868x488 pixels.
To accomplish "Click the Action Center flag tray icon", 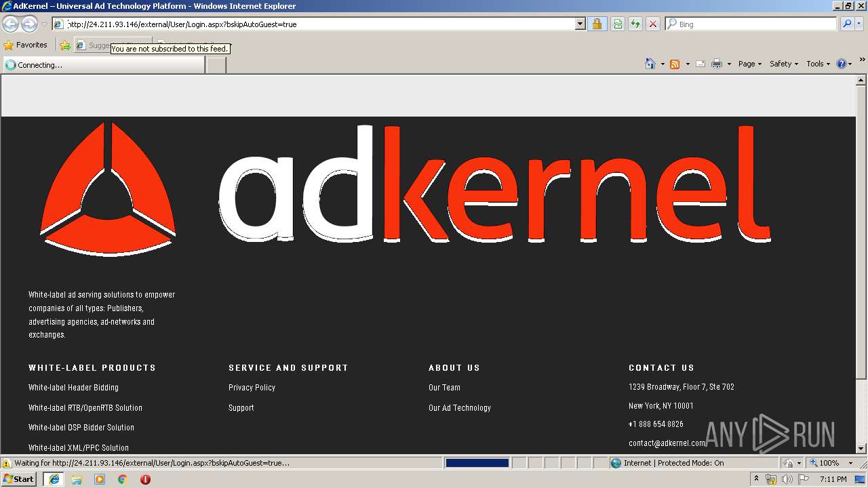I will [804, 479].
